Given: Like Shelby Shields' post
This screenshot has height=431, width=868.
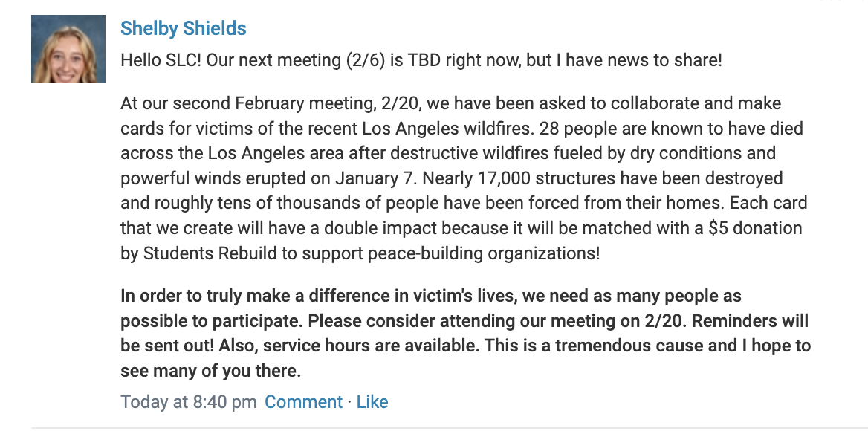Looking at the screenshot, I should coord(372,402).
